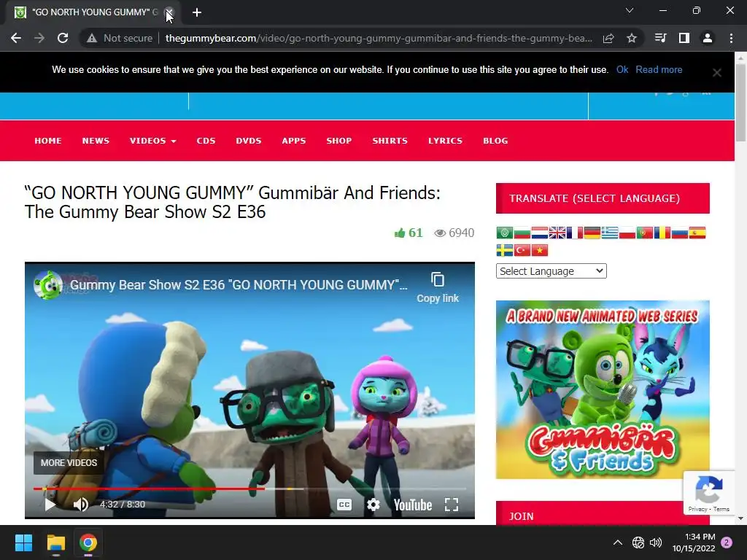Share this page from address bar
The height and width of the screenshot is (560, 747).
pyautogui.click(x=608, y=38)
